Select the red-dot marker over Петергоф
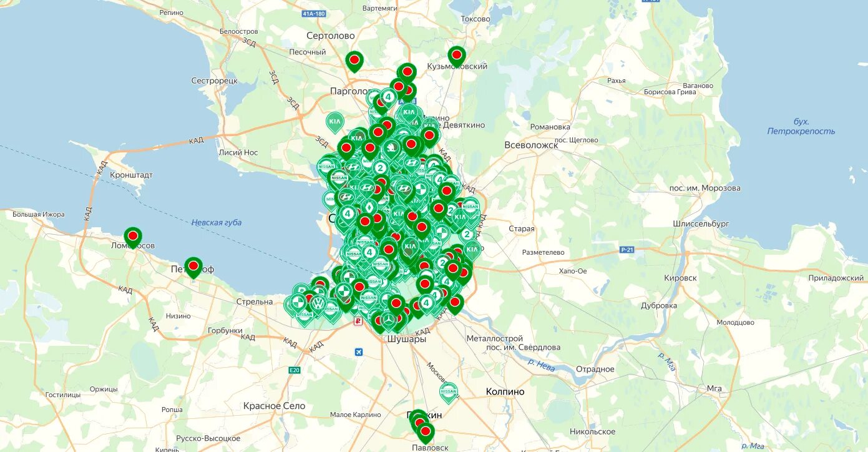 [193, 267]
